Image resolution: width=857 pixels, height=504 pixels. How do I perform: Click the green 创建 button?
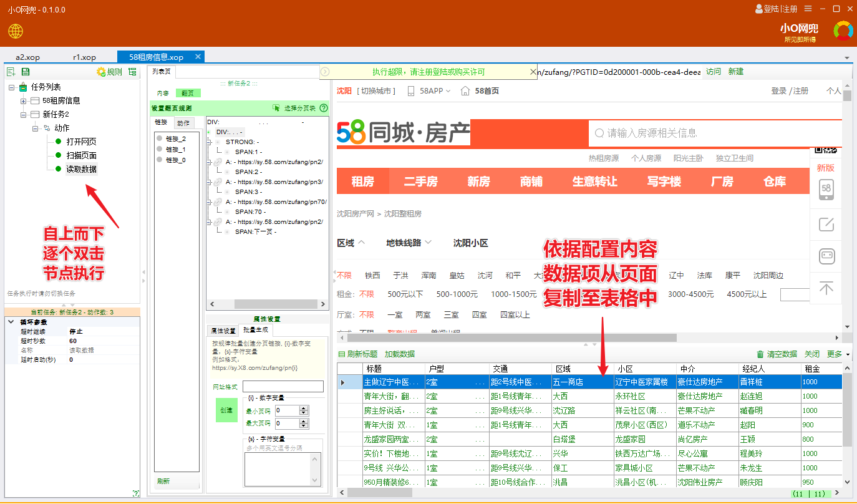[226, 410]
